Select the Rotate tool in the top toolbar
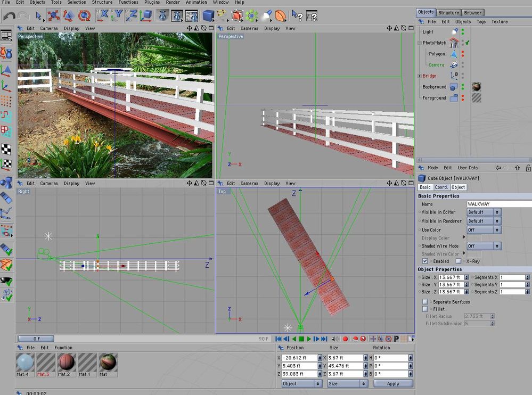This screenshot has width=532, height=395. point(84,16)
